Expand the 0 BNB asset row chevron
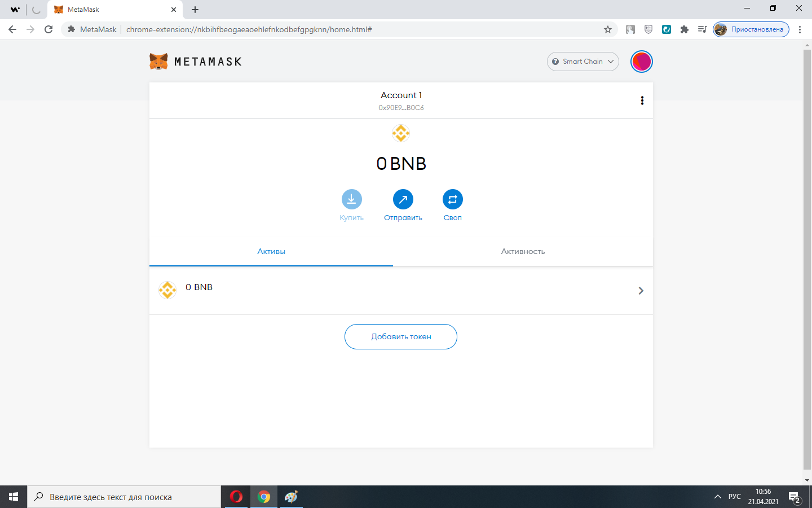This screenshot has height=508, width=812. [x=641, y=291]
